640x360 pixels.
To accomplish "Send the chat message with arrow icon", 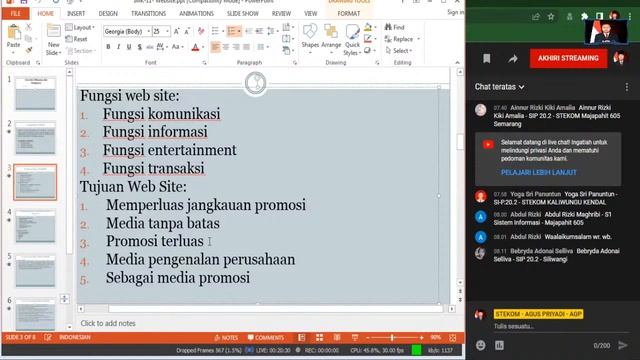I will [622, 345].
